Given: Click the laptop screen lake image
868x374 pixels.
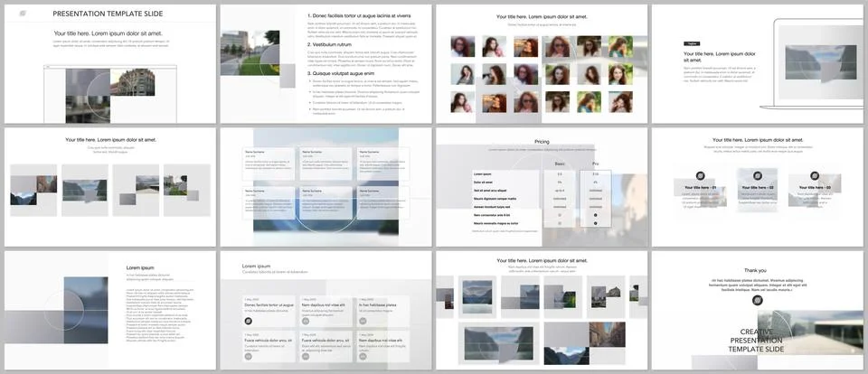Looking at the screenshot, I should point(820,62).
